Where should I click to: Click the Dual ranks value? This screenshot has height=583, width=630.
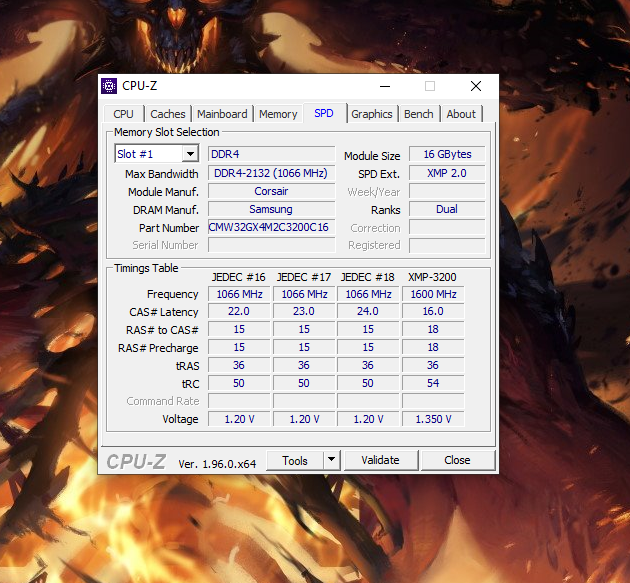447,209
